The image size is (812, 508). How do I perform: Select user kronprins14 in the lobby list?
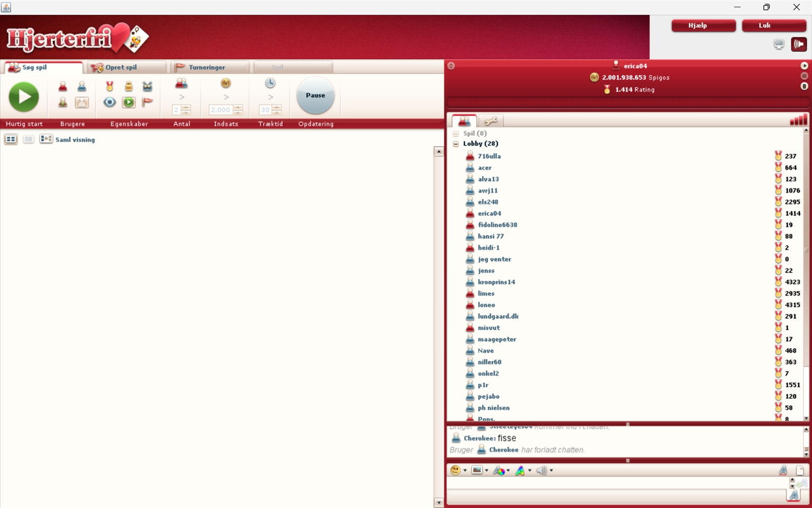[496, 282]
